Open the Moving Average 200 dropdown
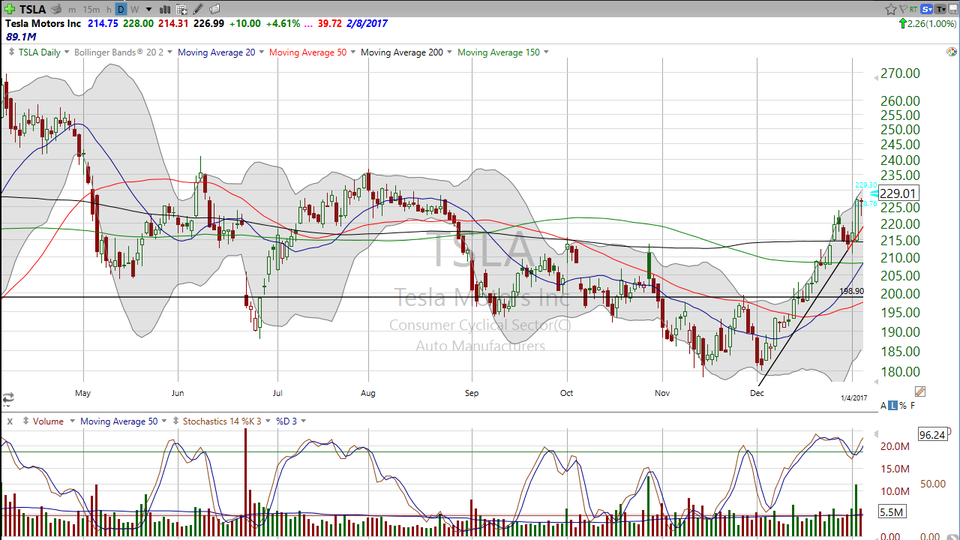This screenshot has height=540, width=960. tap(449, 53)
